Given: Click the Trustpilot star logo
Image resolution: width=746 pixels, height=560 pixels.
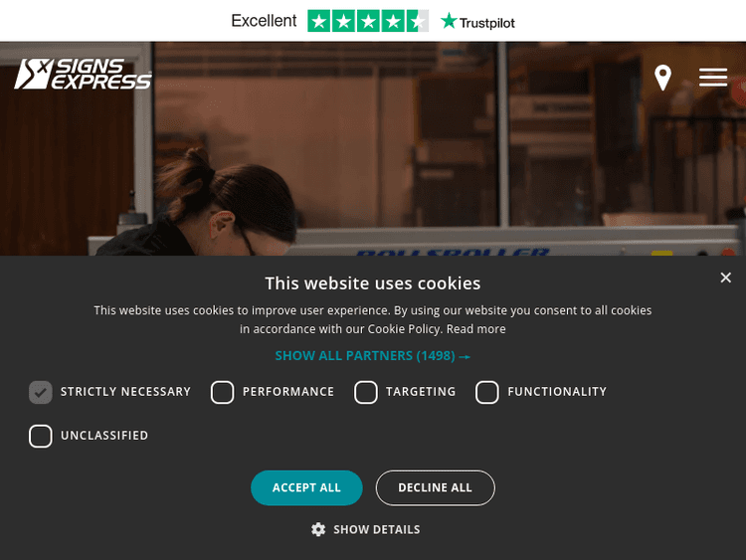Looking at the screenshot, I should click(x=449, y=22).
